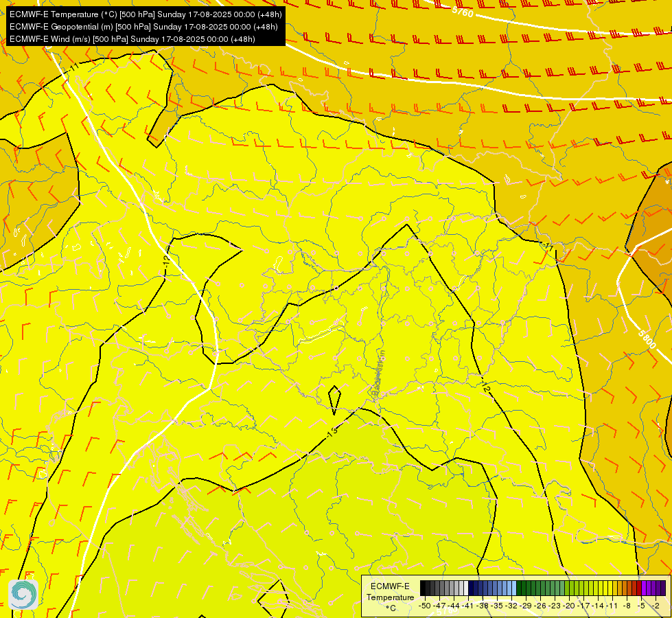Click the -5 legend scale label

640,606
